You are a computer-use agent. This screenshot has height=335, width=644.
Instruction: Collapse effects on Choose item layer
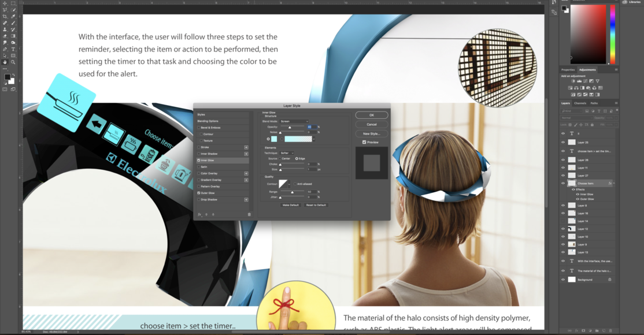pos(614,184)
